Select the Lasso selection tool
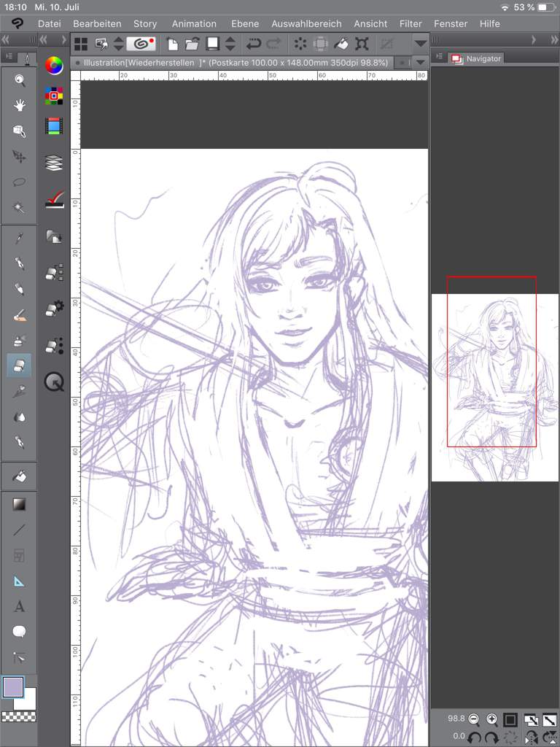 [x=19, y=182]
